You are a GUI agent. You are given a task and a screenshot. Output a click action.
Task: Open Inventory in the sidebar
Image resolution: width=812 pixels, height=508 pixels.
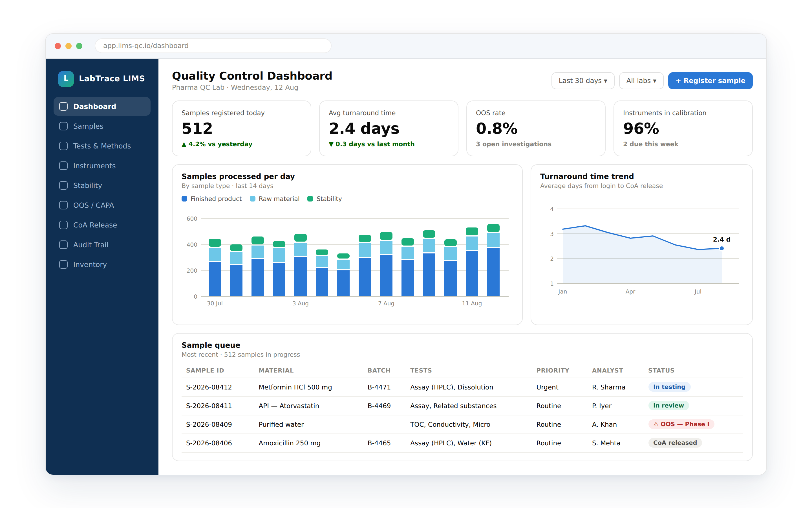102,265
